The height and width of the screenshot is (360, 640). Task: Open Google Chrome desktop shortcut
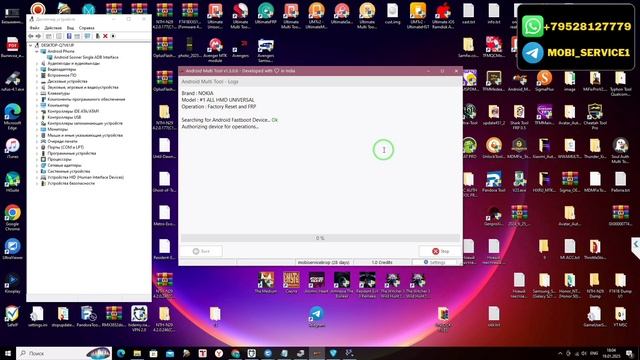coord(13,218)
